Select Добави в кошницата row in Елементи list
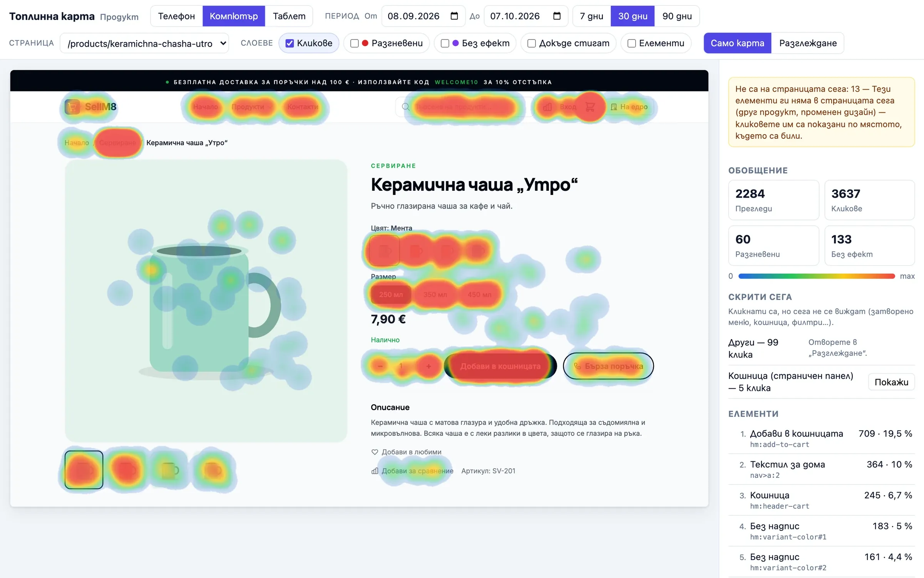 [x=821, y=439]
